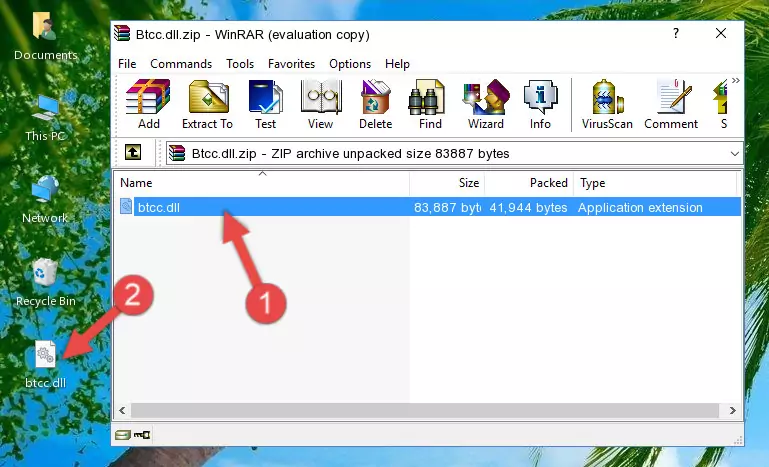Viewport: 769px width, 467px height.
Task: Open the Commands menu
Action: [x=181, y=64]
